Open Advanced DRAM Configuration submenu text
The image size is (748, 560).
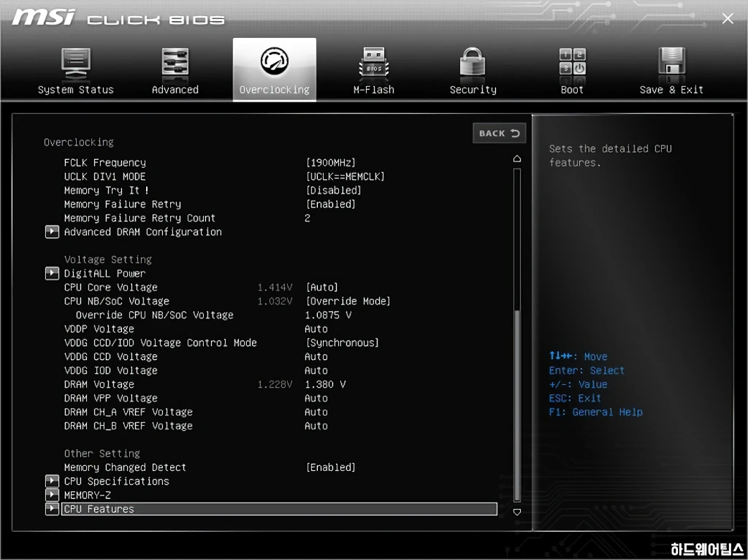143,232
